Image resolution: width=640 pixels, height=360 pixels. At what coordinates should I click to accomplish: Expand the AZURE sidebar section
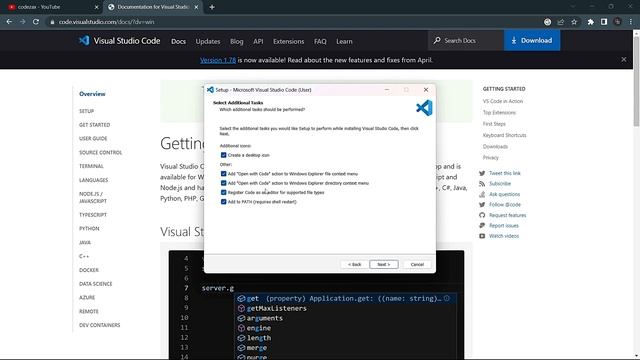click(87, 298)
